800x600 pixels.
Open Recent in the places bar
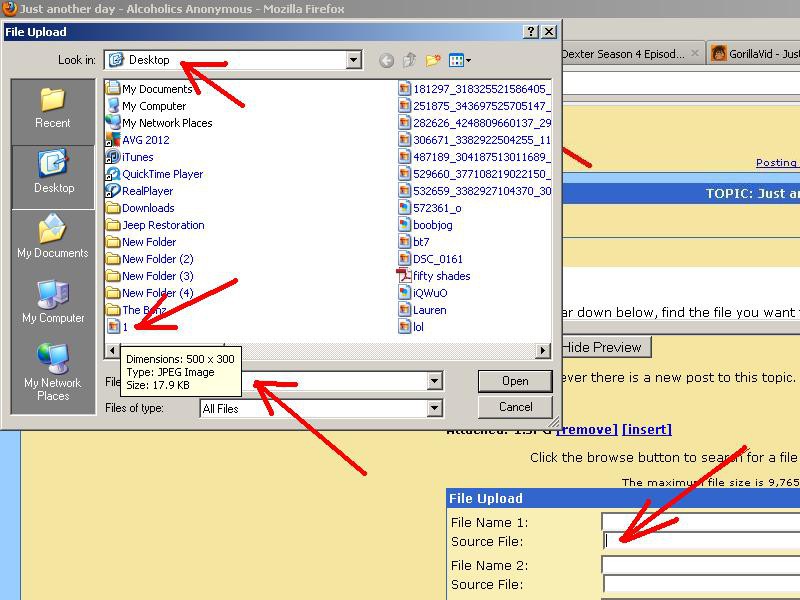(53, 108)
